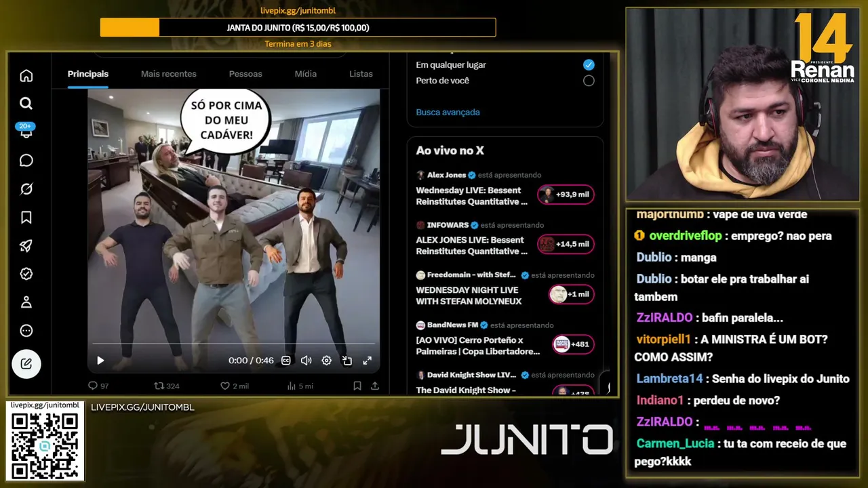Switch to the Mais recentes tab

169,74
